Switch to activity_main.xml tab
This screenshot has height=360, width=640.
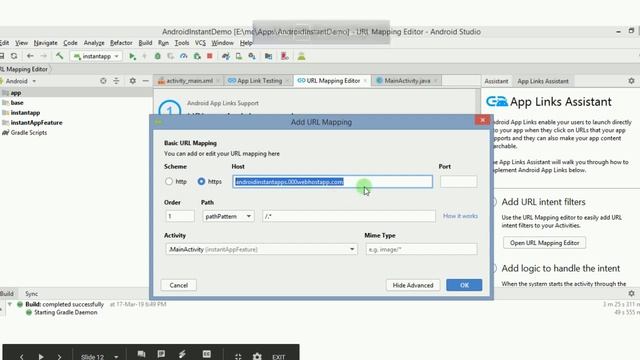[189, 81]
